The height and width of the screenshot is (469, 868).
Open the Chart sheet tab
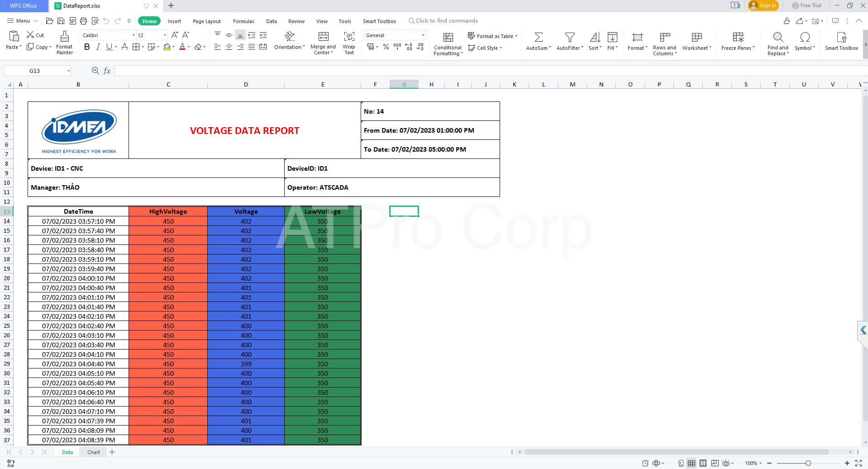pyautogui.click(x=94, y=452)
